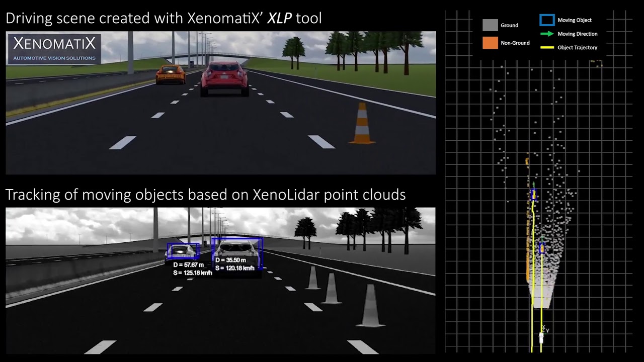Click the orange Non-Ground legend swatch
644x362 pixels.
pos(490,43)
